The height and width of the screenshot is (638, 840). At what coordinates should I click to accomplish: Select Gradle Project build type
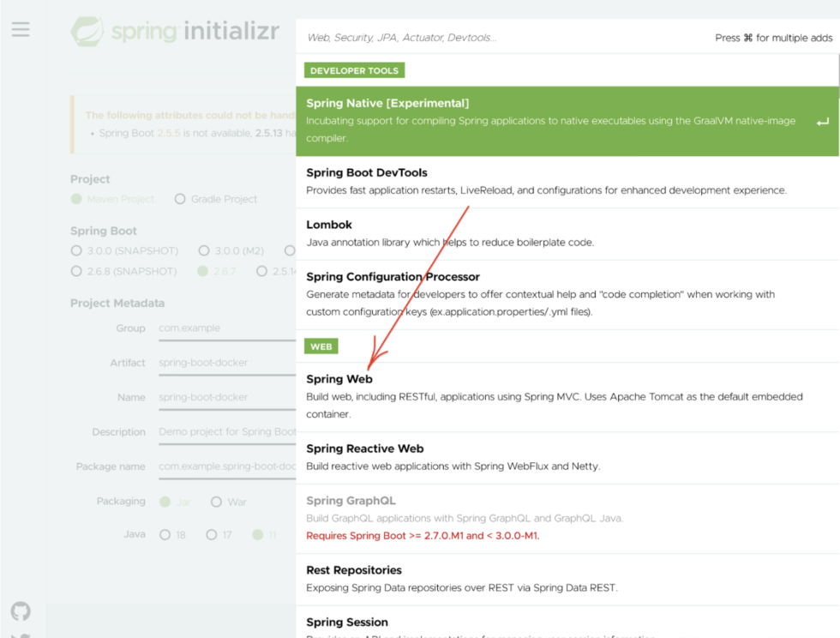180,199
